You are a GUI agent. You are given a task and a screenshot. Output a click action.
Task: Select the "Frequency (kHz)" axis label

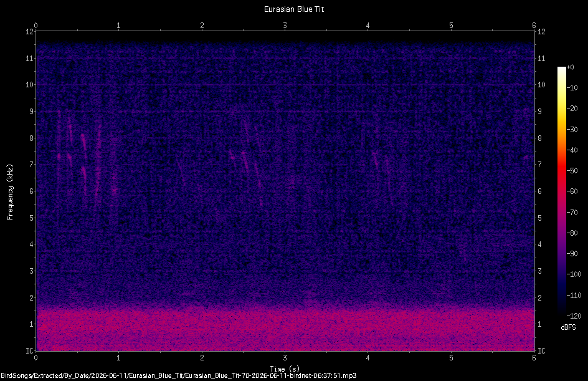tap(10, 192)
